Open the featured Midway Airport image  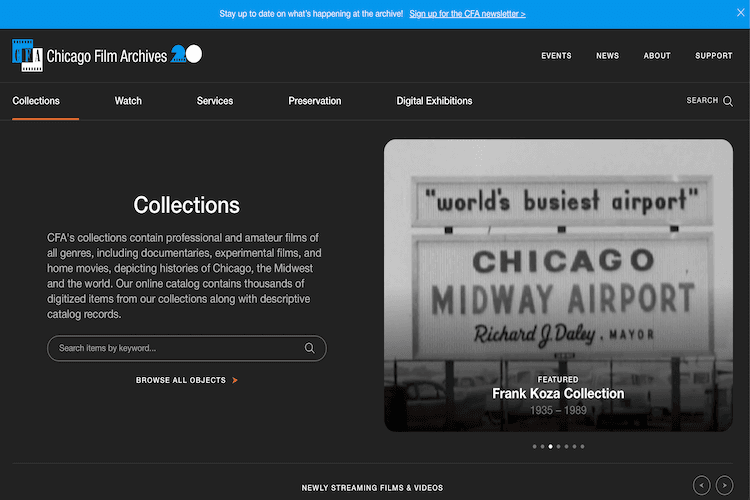558,285
